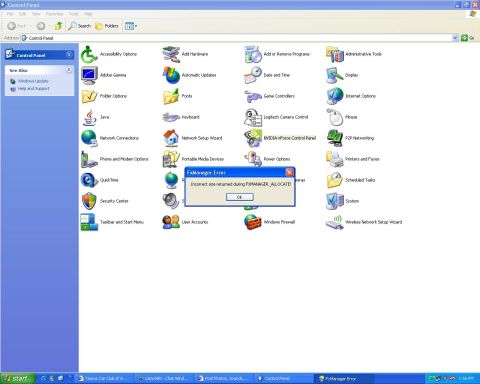
Task: Open Power Options
Action: click(x=267, y=159)
